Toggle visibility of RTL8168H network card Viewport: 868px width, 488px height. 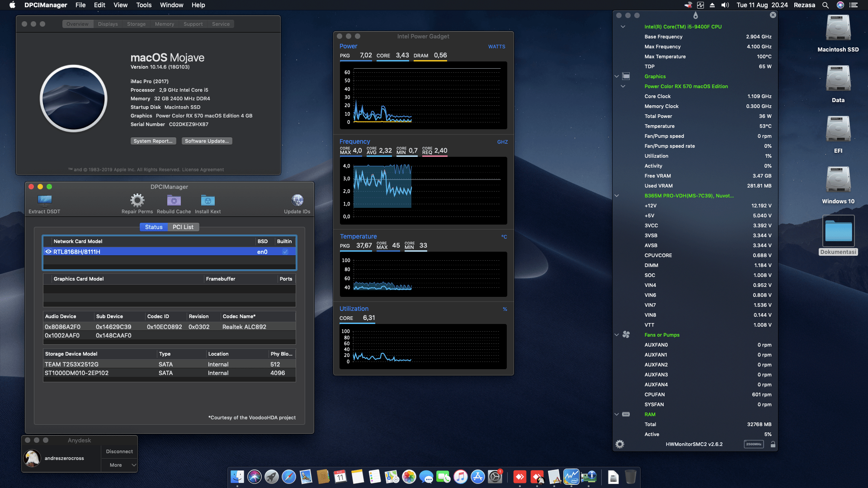(x=49, y=252)
